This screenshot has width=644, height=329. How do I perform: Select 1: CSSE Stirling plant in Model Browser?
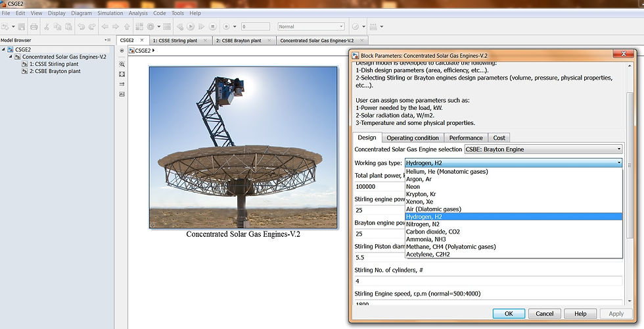[x=54, y=64]
